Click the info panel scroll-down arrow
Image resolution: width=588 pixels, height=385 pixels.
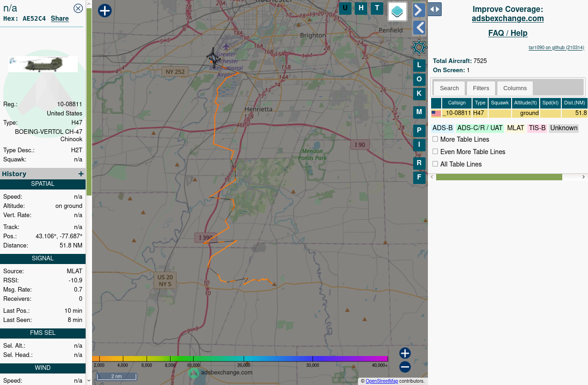pos(89,381)
